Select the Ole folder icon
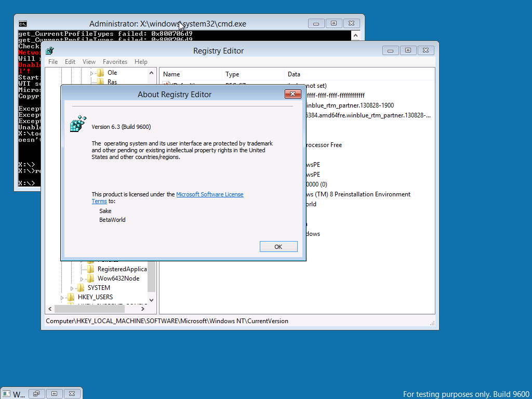The width and height of the screenshot is (532, 399). [x=100, y=73]
